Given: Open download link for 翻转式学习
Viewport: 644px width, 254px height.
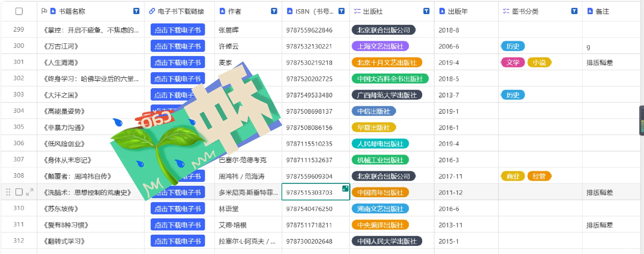Looking at the screenshot, I should tap(177, 241).
